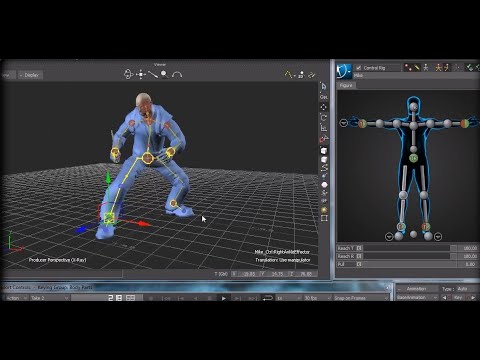Choose the Pan/travelling camera icon

click(141, 74)
